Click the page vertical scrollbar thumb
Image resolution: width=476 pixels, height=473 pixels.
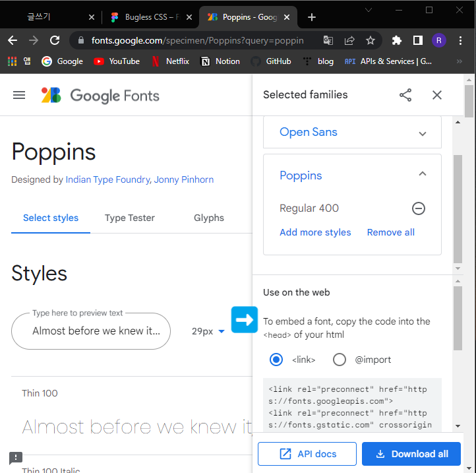click(469, 101)
